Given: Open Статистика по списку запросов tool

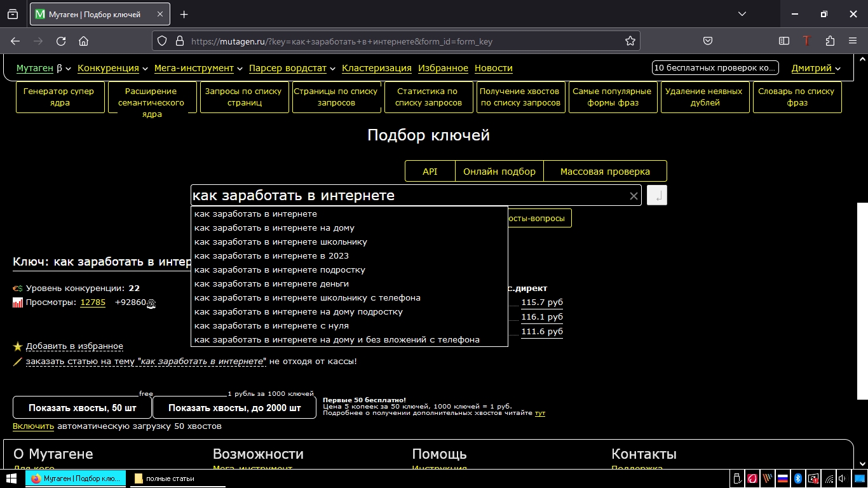Looking at the screenshot, I should coord(428,97).
